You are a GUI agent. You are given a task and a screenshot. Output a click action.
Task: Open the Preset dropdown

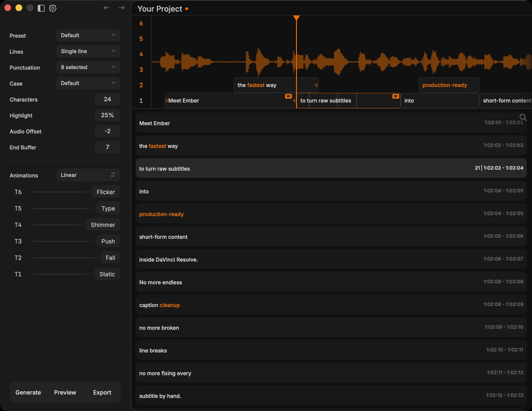click(x=88, y=35)
